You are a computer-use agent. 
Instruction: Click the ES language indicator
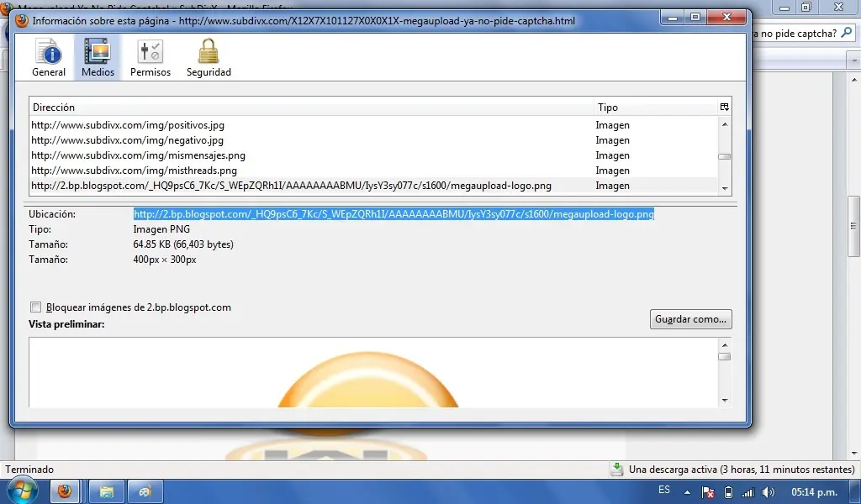pos(664,490)
